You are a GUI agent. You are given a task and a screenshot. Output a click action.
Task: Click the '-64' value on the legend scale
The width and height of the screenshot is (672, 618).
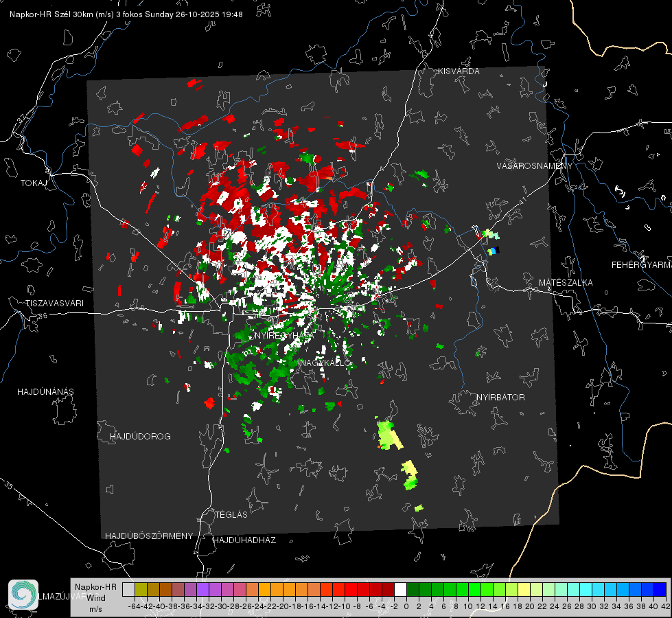pyautogui.click(x=134, y=606)
